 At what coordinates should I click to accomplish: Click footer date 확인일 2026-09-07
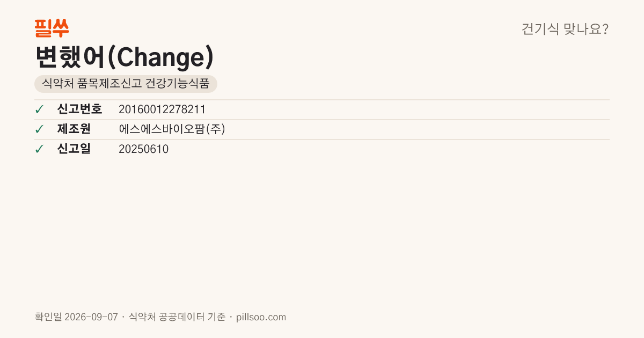(x=76, y=317)
